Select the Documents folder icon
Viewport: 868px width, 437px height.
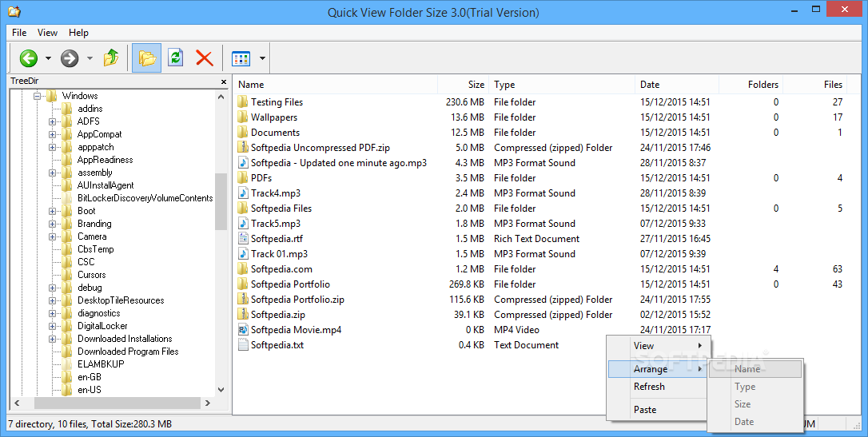click(x=242, y=132)
